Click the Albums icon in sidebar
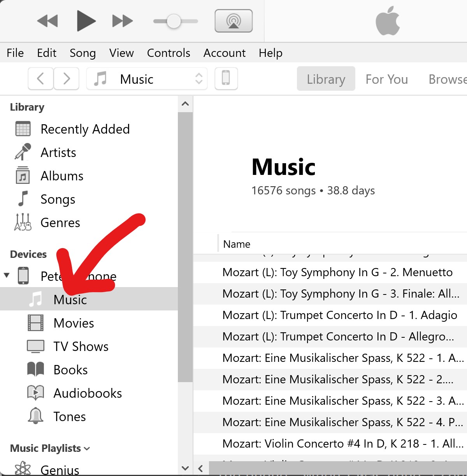The width and height of the screenshot is (467, 476). pyautogui.click(x=23, y=175)
